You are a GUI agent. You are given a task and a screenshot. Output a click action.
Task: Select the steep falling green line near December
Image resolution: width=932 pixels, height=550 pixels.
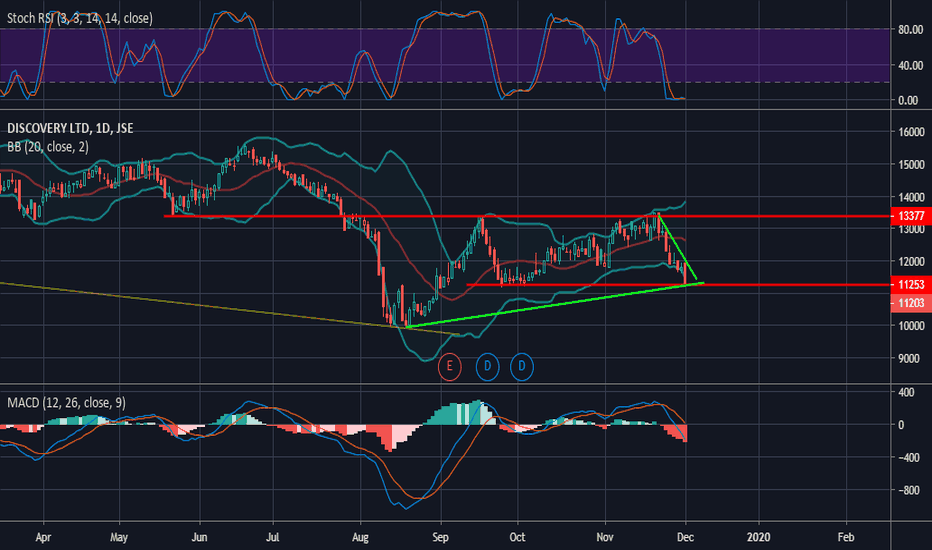(678, 247)
